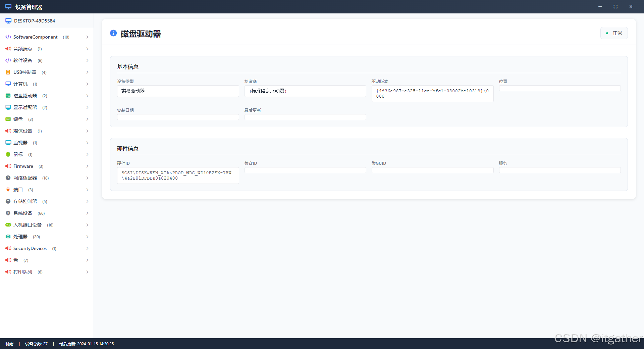Click the green disk icon beside 磁盘驱动器
Screen dimensions: 644x349
[x=8, y=96]
